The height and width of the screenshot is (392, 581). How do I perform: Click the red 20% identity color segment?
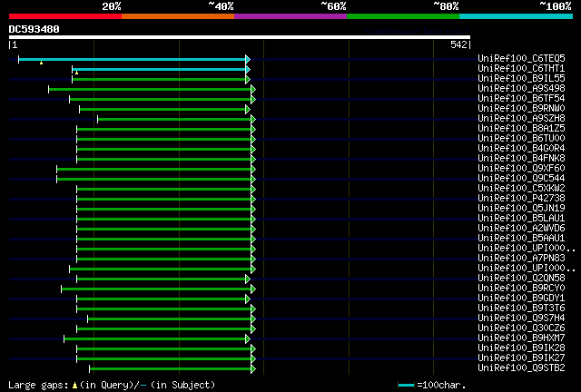65,16
